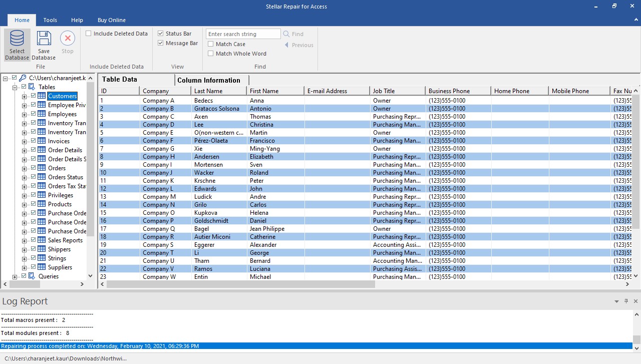Expand the Orders table node
Screen dimensions: 641x364
point(25,168)
